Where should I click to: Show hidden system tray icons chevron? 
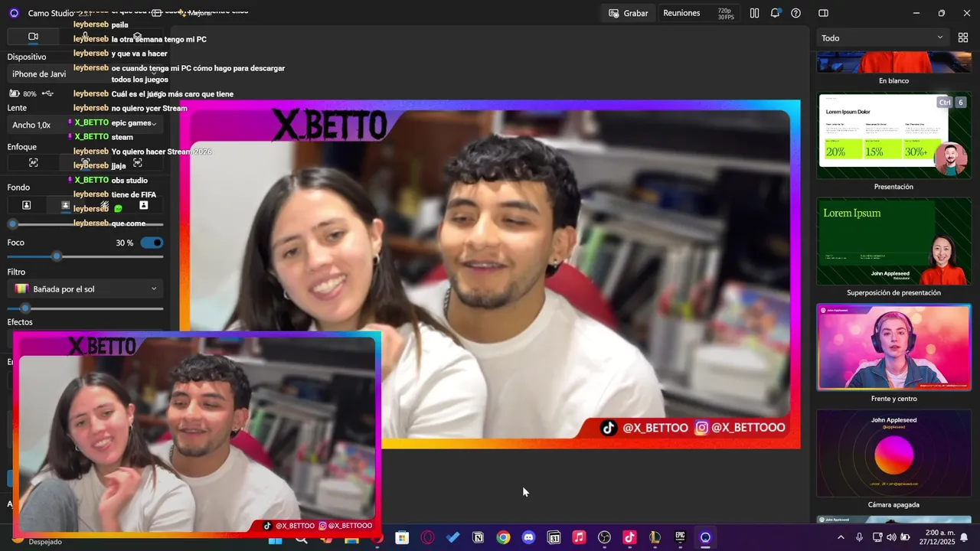pos(841,537)
